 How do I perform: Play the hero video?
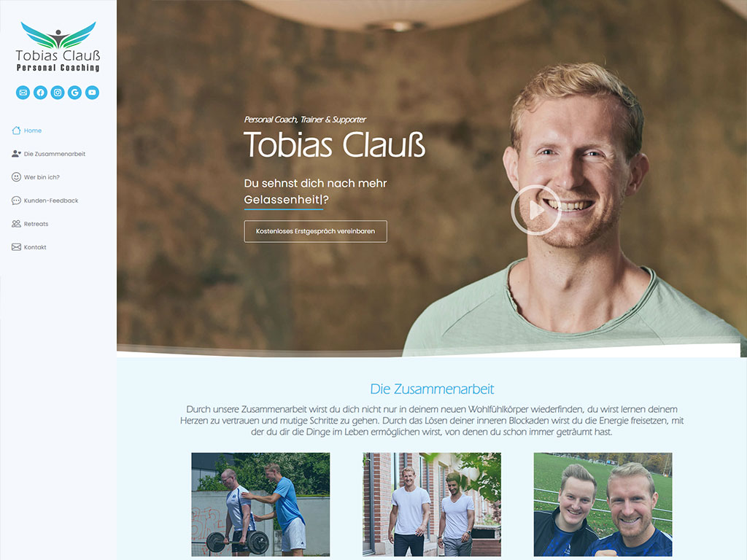click(x=536, y=210)
